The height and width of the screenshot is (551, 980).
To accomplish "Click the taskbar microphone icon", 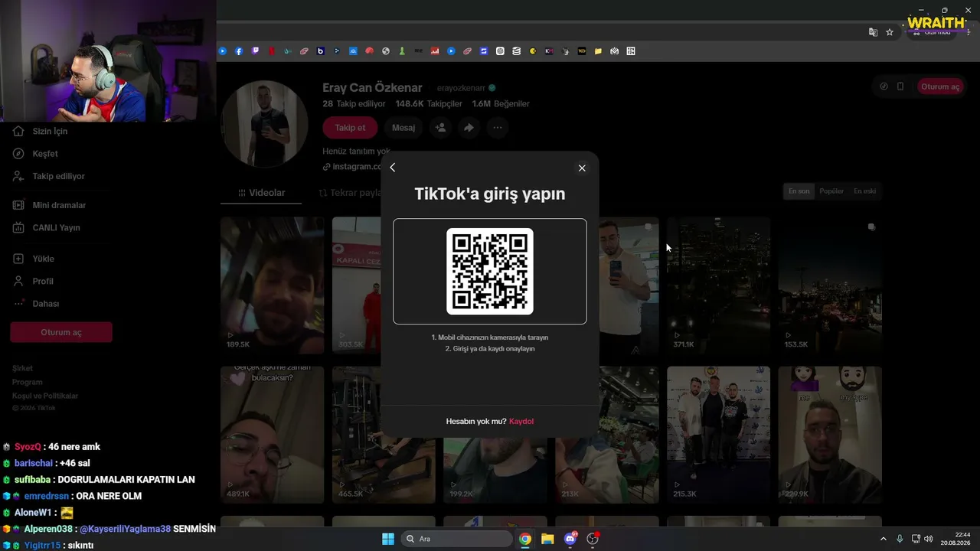I will pyautogui.click(x=900, y=539).
